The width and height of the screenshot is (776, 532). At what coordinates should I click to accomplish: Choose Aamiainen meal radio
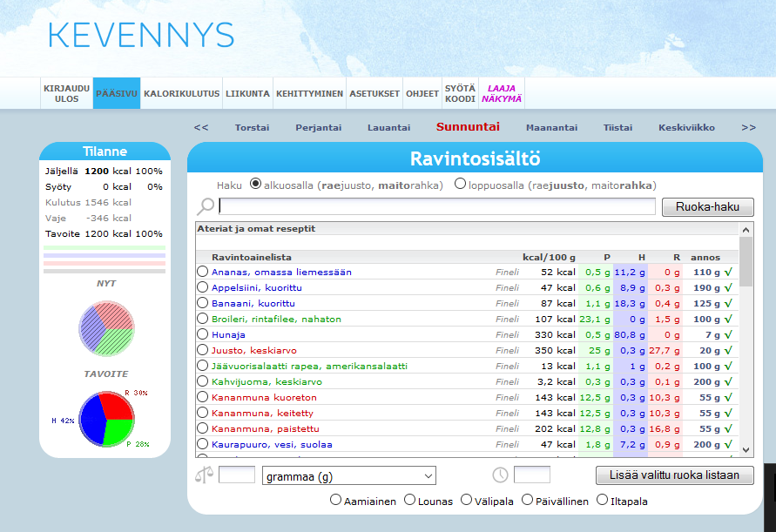point(335,500)
